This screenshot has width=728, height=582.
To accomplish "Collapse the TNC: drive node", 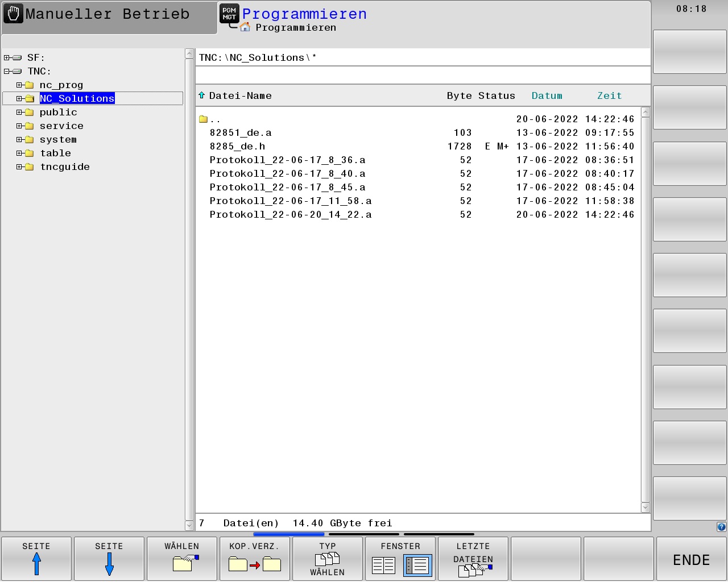I will tap(7, 71).
